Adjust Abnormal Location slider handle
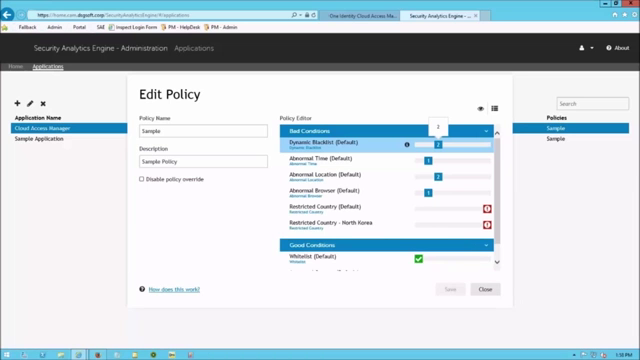Viewport: 640px width, 360px height. (438, 177)
